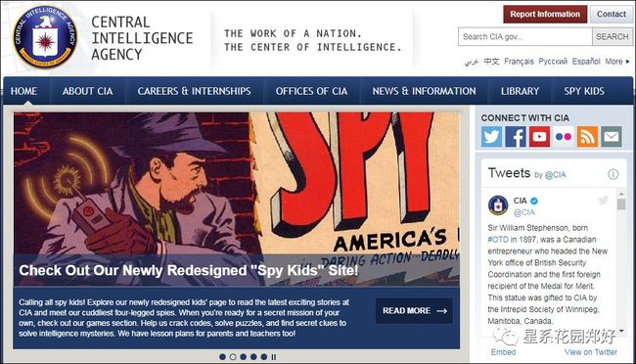Select the fifth carousel slide dot

point(264,357)
